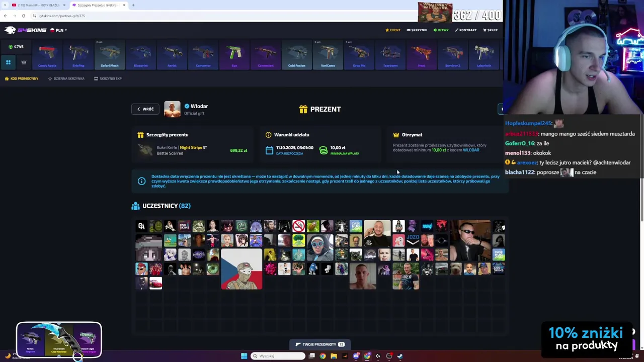Select the Safari Mesh skin drop
644x362 pixels.
110,54
